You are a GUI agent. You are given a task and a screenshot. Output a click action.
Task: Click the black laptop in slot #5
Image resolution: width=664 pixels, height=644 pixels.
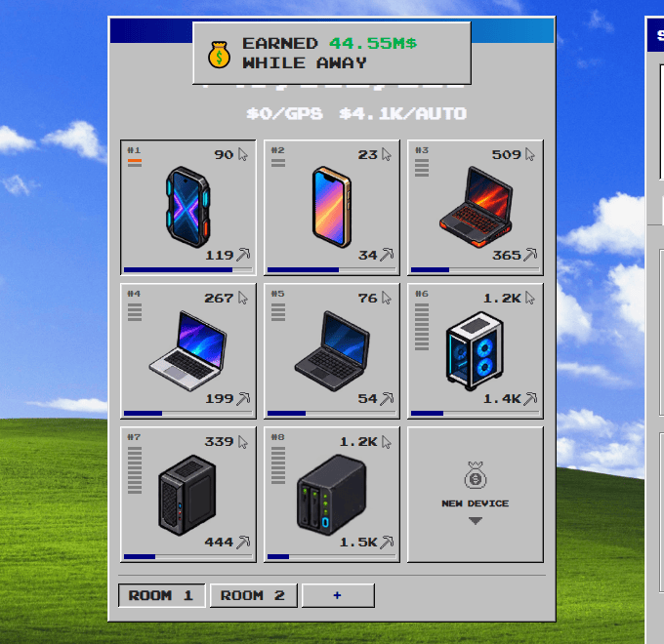click(x=332, y=350)
